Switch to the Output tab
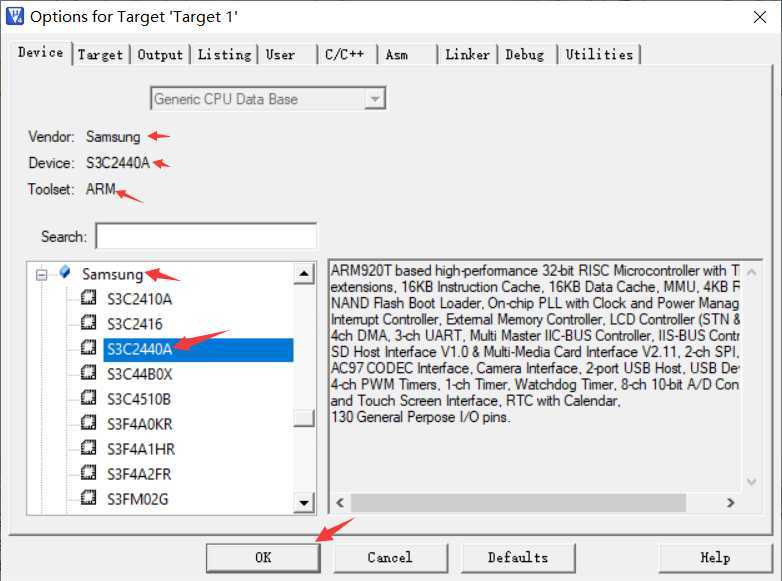The image size is (782, 581). (x=160, y=54)
